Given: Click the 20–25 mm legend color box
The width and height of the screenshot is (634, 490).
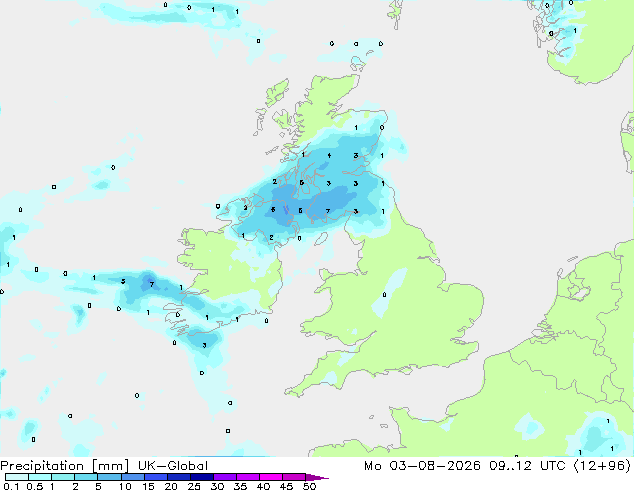Looking at the screenshot, I should pyautogui.click(x=179, y=477).
